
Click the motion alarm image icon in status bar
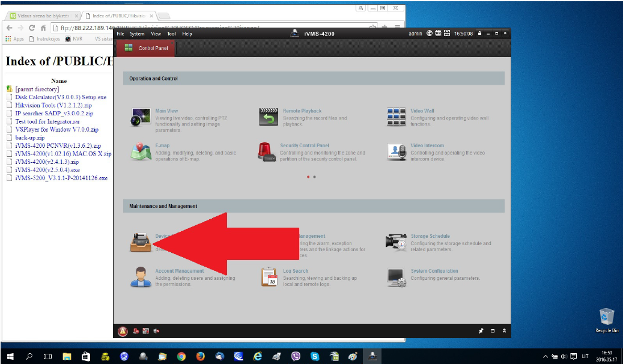pyautogui.click(x=146, y=330)
